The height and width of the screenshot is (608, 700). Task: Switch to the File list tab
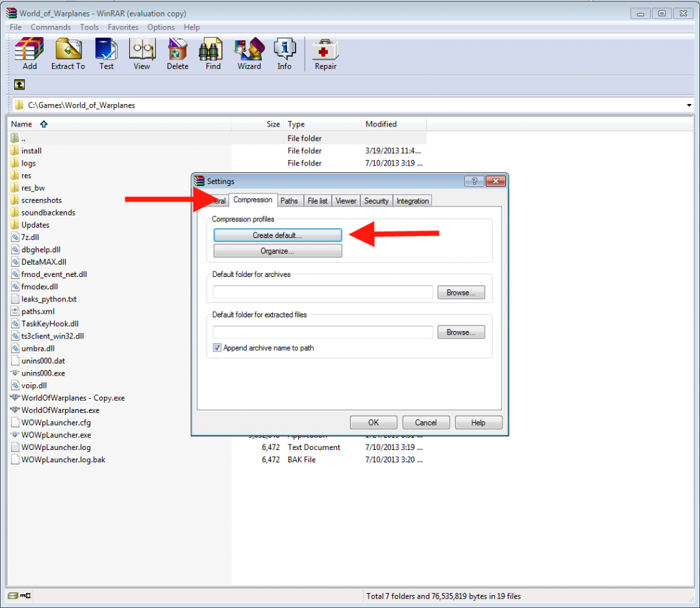[x=317, y=201]
